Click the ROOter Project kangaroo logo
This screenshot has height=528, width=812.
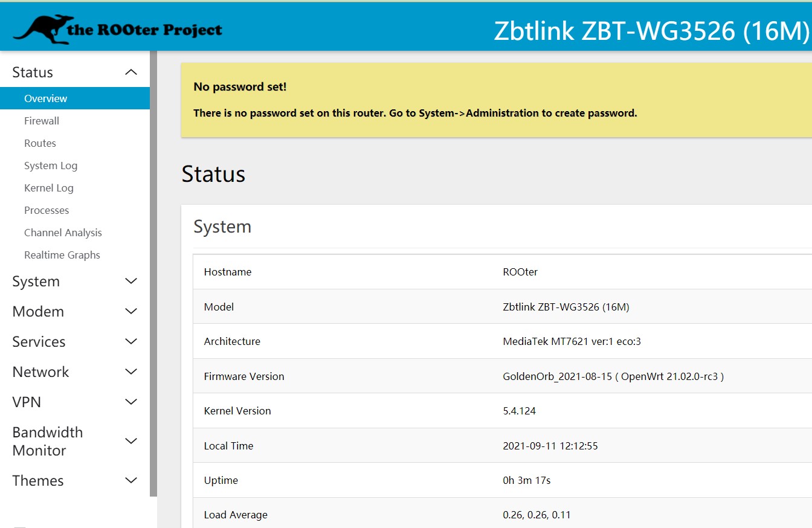[118, 29]
